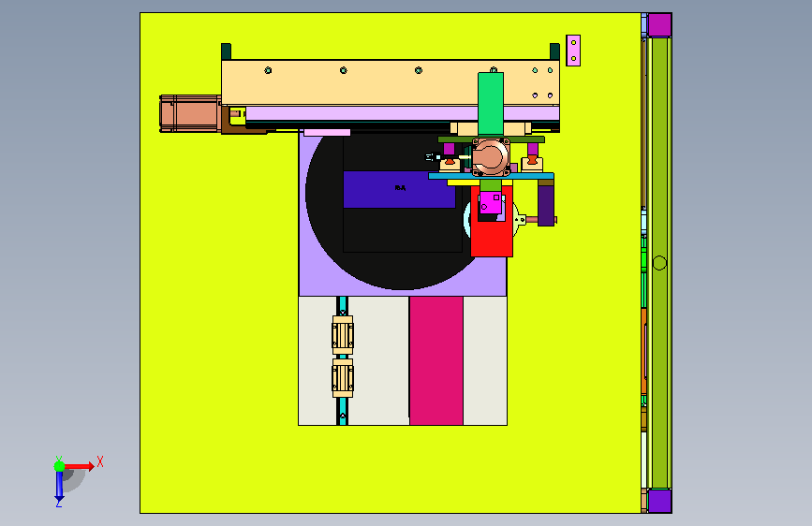This screenshot has width=812, height=526.
Task: Click the red X axis arrow of the triad
Action: pos(80,466)
